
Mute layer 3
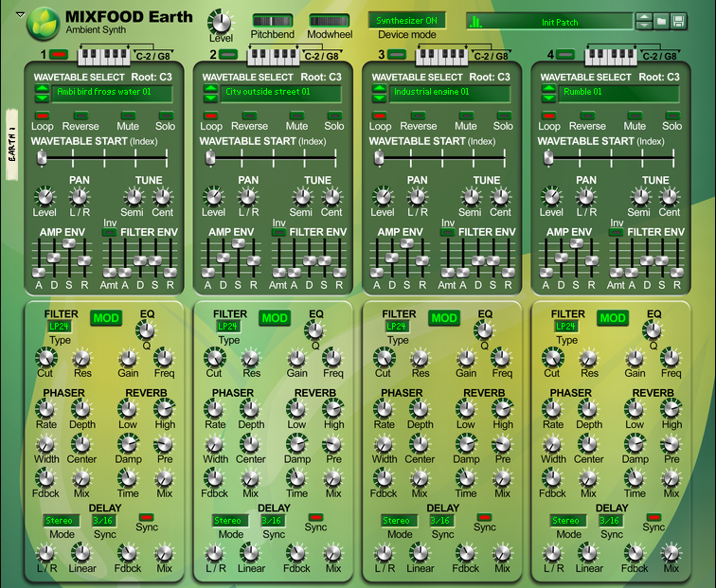[466, 116]
